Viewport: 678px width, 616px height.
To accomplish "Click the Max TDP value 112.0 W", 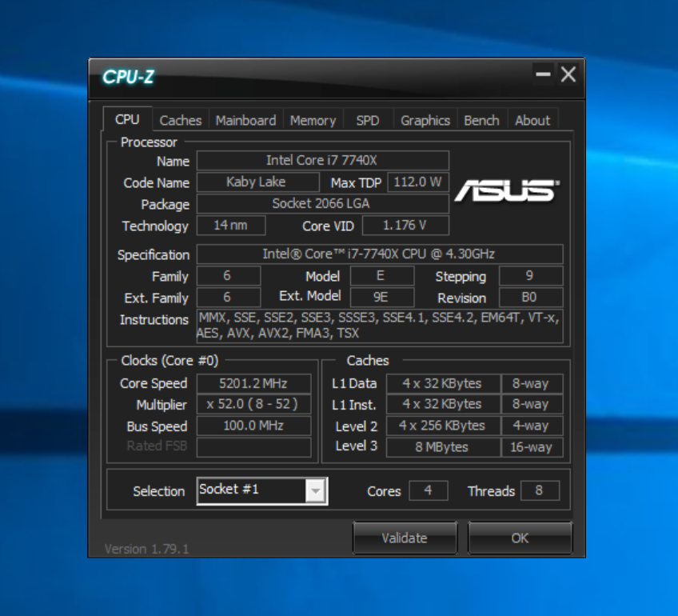I will [418, 182].
